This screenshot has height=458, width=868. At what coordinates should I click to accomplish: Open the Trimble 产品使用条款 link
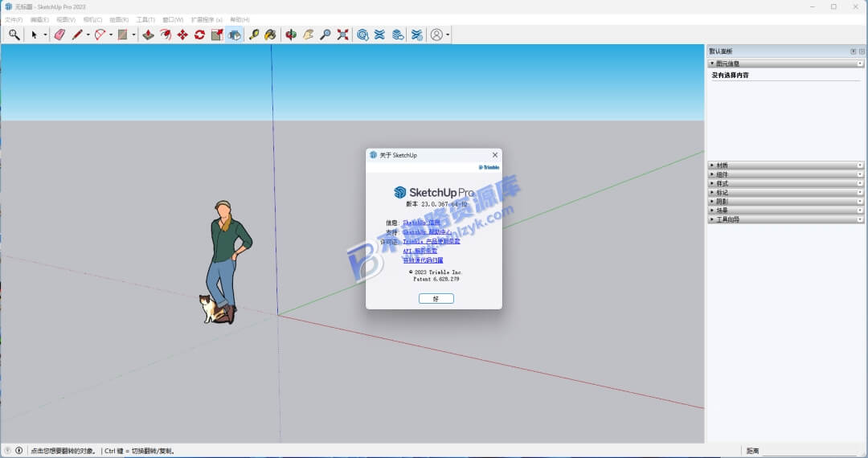(x=432, y=242)
